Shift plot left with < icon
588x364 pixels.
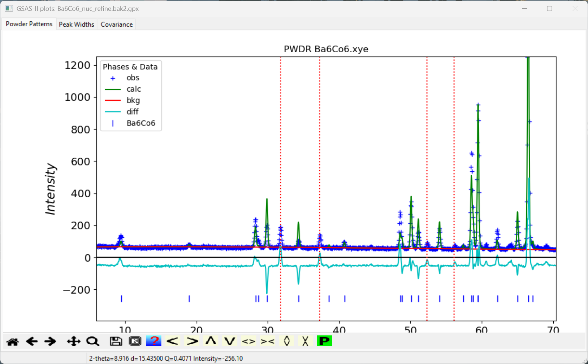coord(173,341)
